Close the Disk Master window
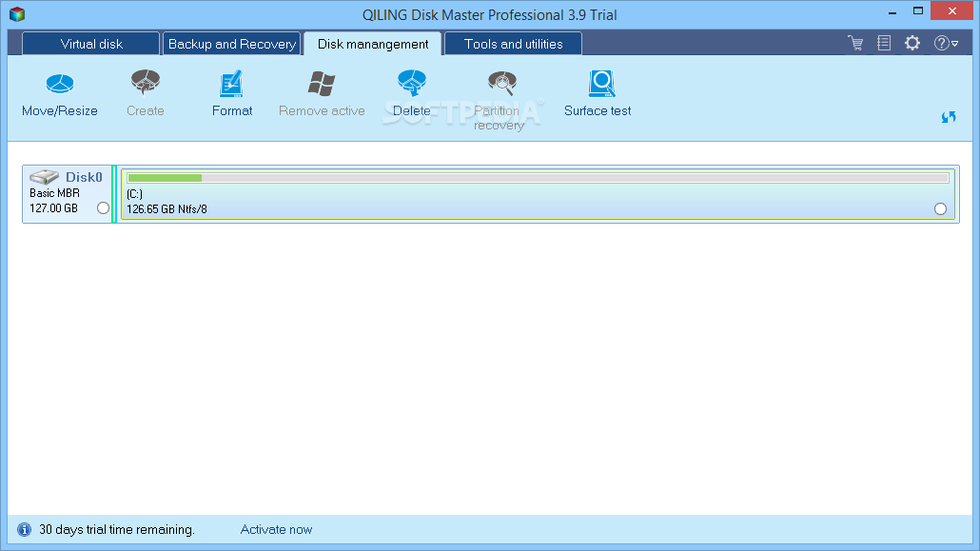This screenshot has width=980, height=551. (951, 11)
